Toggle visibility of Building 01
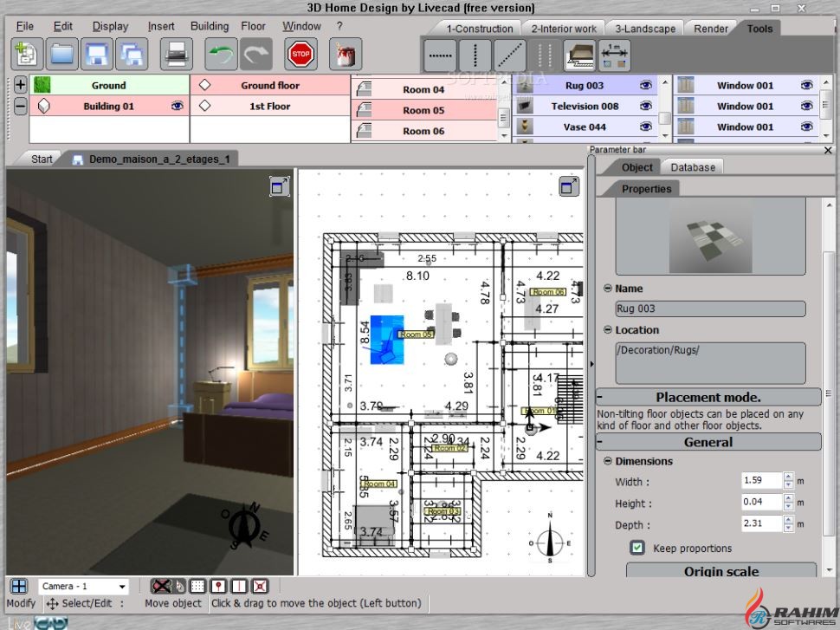 (x=178, y=107)
